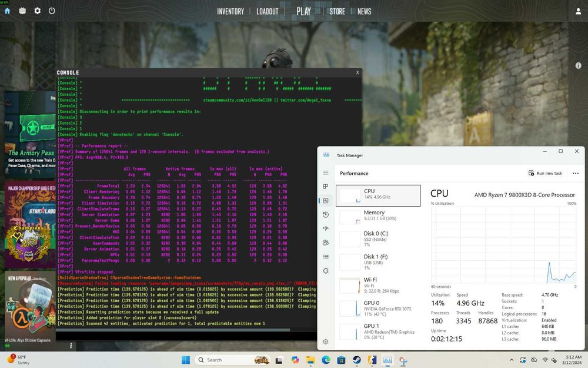Open the PLAY tab in CS2
The image size is (588, 368).
304,11
